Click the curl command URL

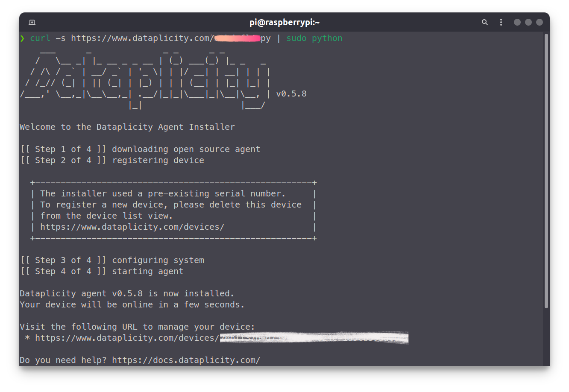click(x=171, y=38)
